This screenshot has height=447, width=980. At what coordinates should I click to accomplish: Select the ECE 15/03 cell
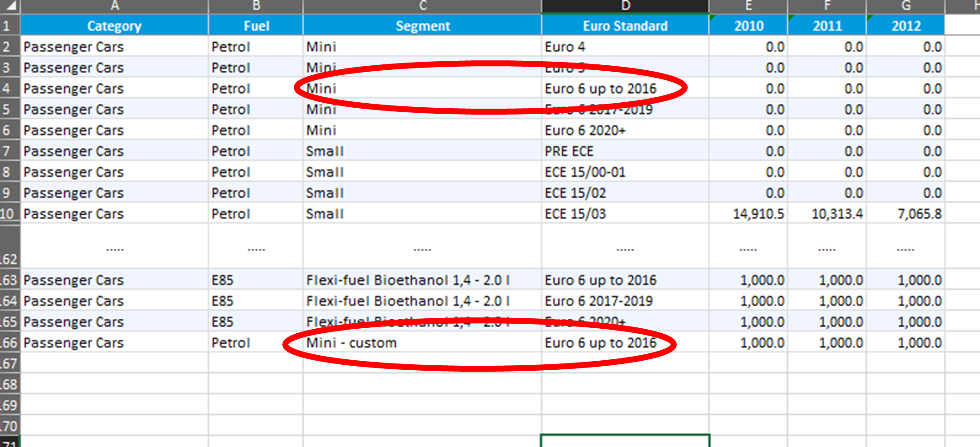click(575, 214)
